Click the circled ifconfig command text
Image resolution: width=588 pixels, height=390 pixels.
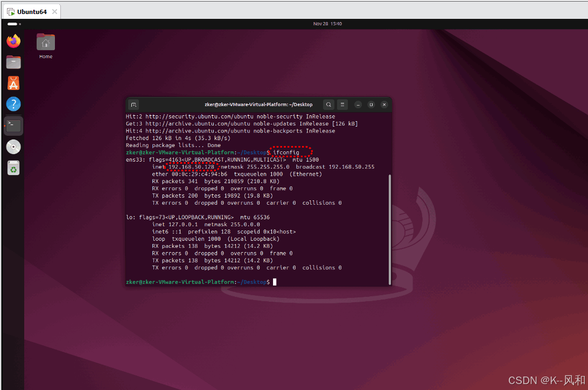pyautogui.click(x=285, y=152)
